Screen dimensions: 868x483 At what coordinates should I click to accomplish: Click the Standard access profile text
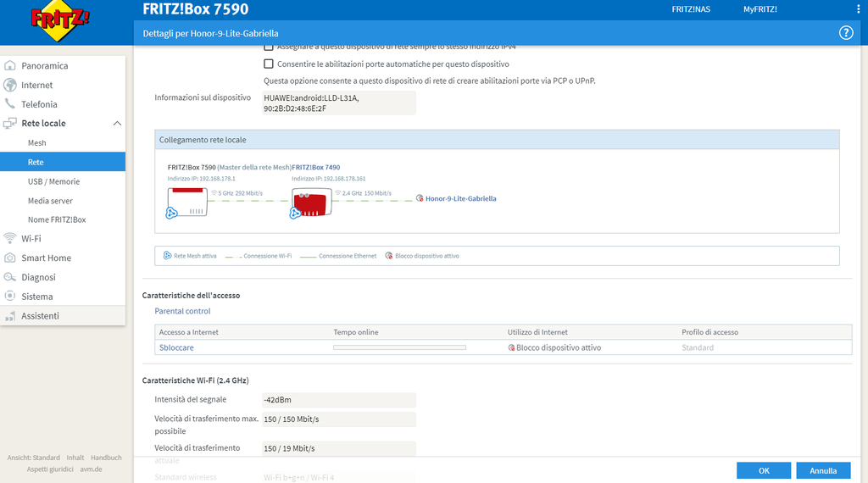tap(698, 347)
